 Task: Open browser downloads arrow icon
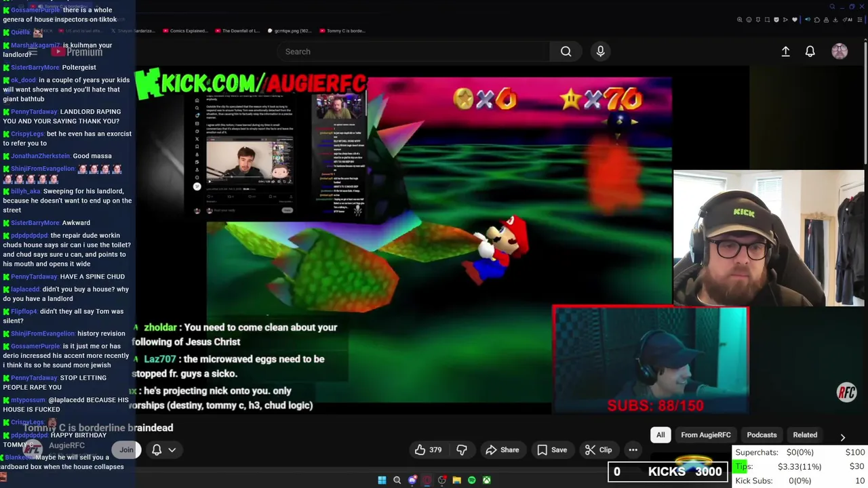(835, 20)
